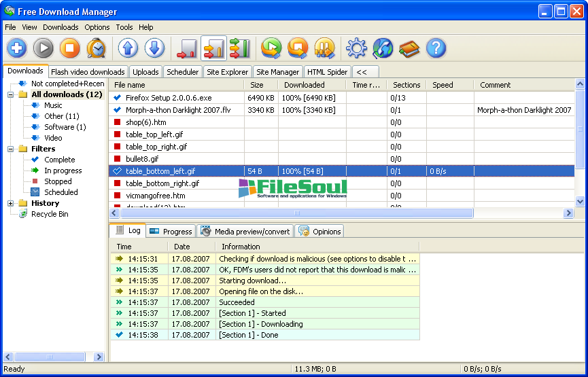Viewport: 588px width, 377px height.
Task: Move download up with blue up arrow
Action: pyautogui.click(x=128, y=48)
